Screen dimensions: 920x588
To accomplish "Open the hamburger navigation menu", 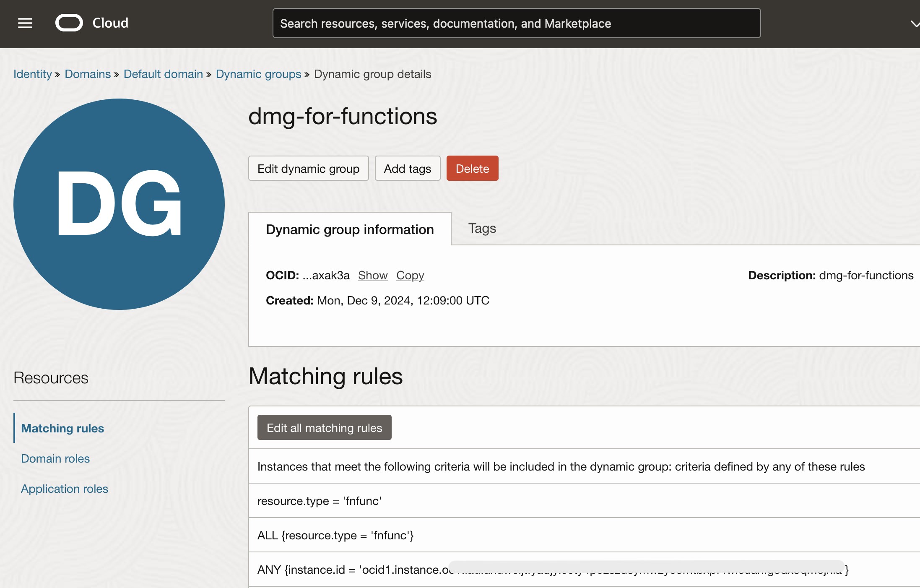I will pos(25,23).
